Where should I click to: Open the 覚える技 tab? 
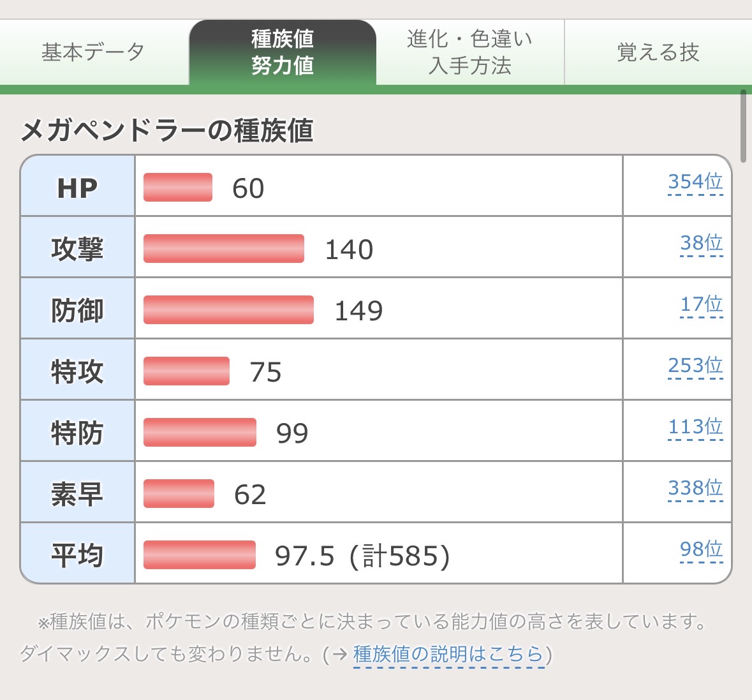click(658, 52)
